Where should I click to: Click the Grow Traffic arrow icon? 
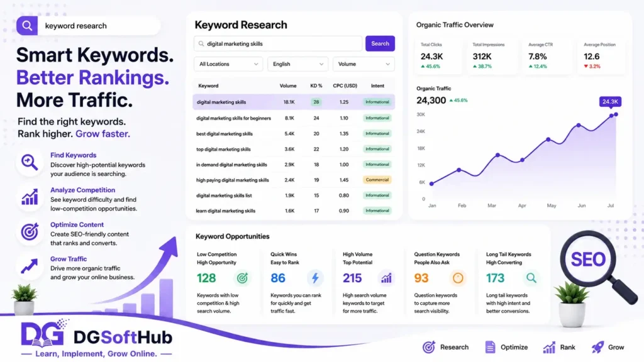[30, 266]
